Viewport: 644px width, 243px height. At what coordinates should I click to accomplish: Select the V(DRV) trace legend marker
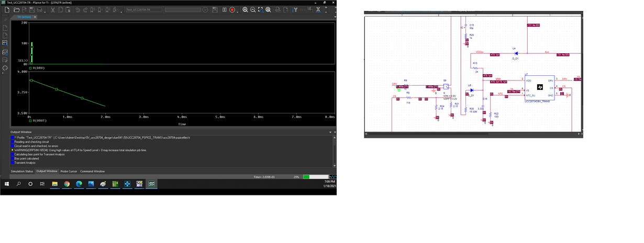(31, 68)
